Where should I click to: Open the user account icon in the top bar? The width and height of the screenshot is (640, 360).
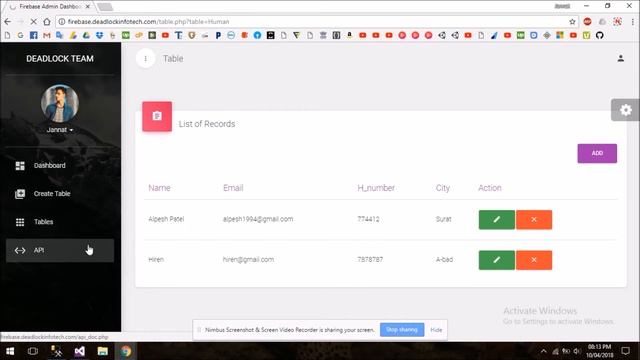tap(620, 58)
